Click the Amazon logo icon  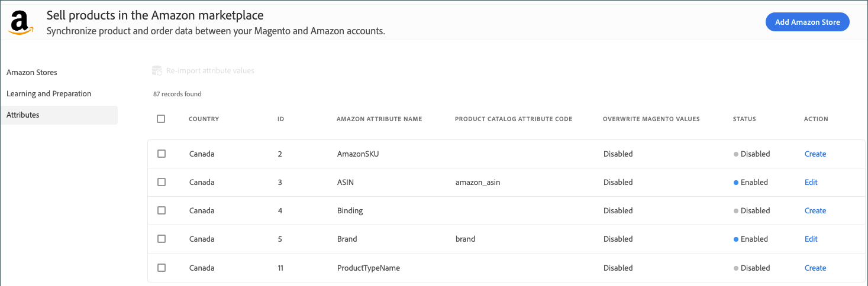click(21, 23)
